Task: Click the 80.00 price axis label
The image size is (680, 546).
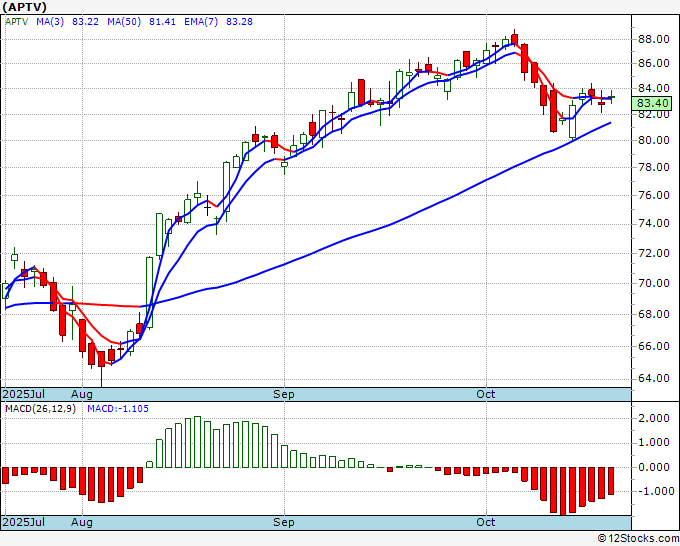Action: [x=653, y=140]
